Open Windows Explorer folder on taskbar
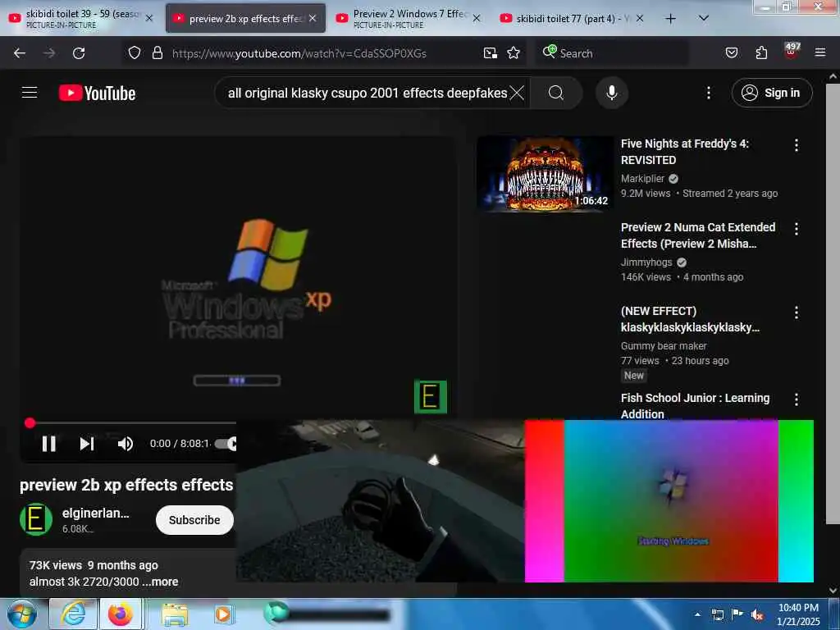This screenshot has height=630, width=840. [x=175, y=614]
